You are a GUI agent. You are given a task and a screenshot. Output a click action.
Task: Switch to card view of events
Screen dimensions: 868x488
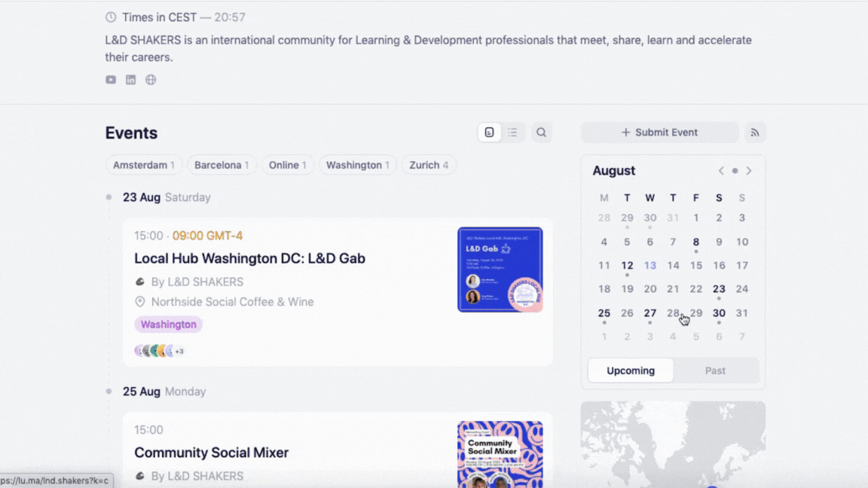coord(489,133)
